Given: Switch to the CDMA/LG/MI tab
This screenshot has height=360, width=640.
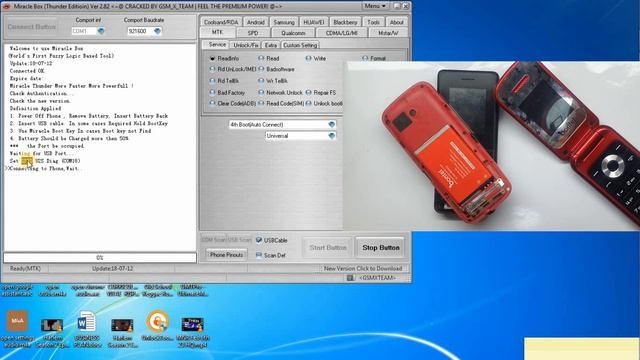Looking at the screenshot, I should pos(342,33).
